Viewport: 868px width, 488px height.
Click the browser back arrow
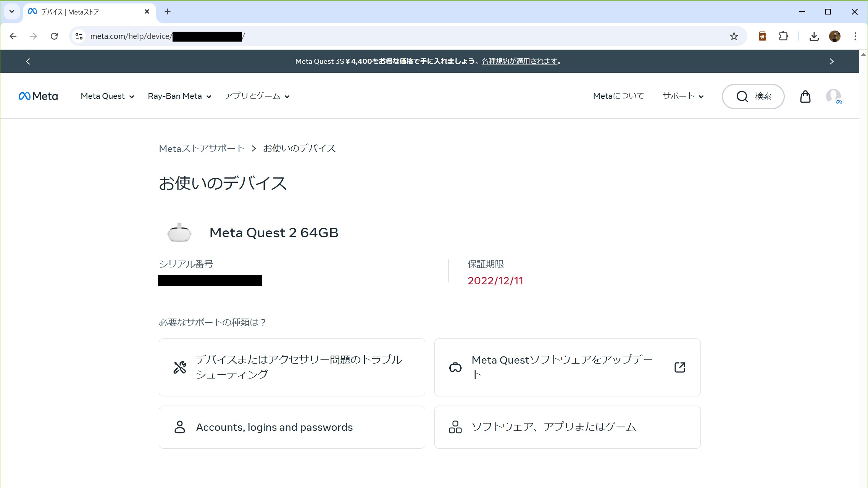pyautogui.click(x=13, y=36)
